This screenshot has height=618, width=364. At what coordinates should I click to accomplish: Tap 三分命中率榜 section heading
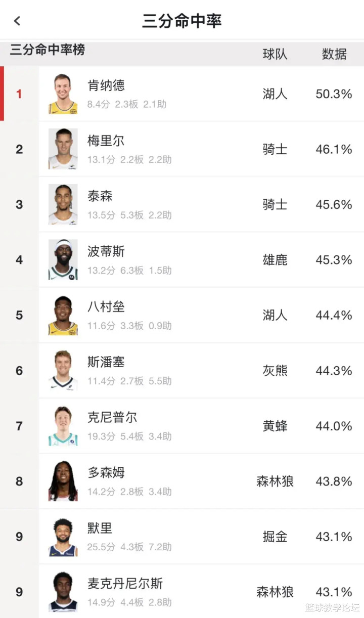48,50
